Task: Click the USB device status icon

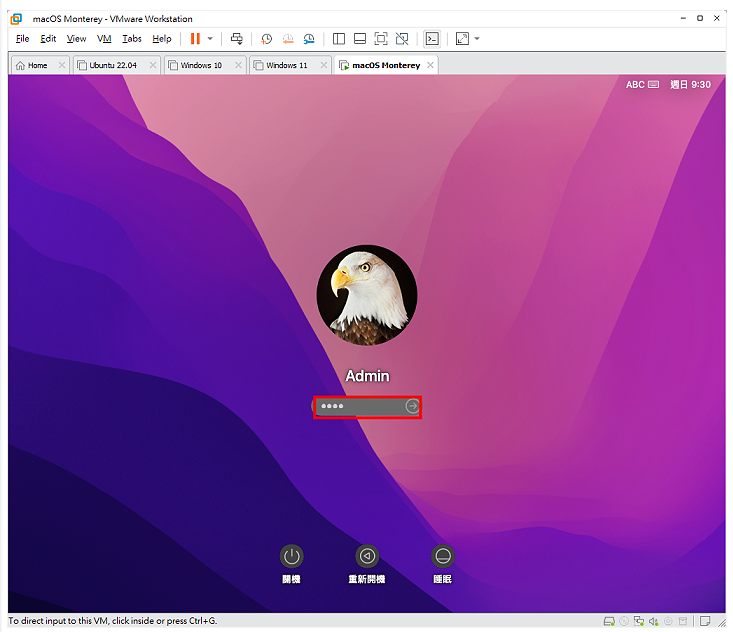Action: 668,621
